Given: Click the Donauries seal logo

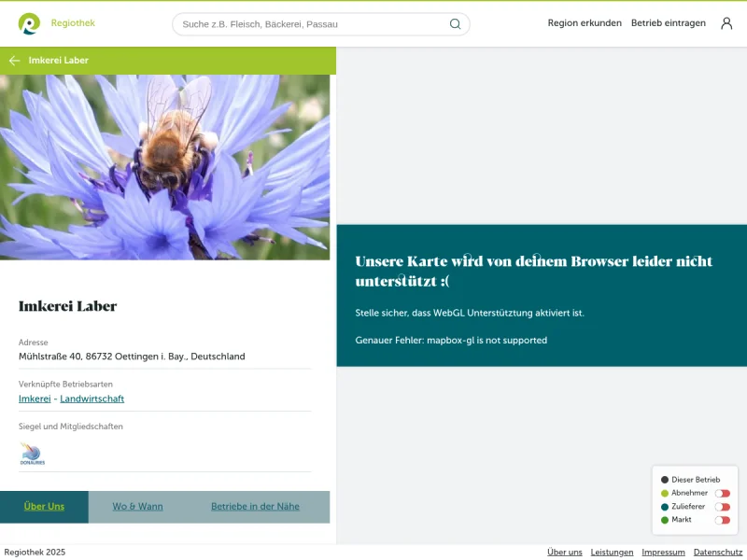Looking at the screenshot, I should tap(33, 455).
